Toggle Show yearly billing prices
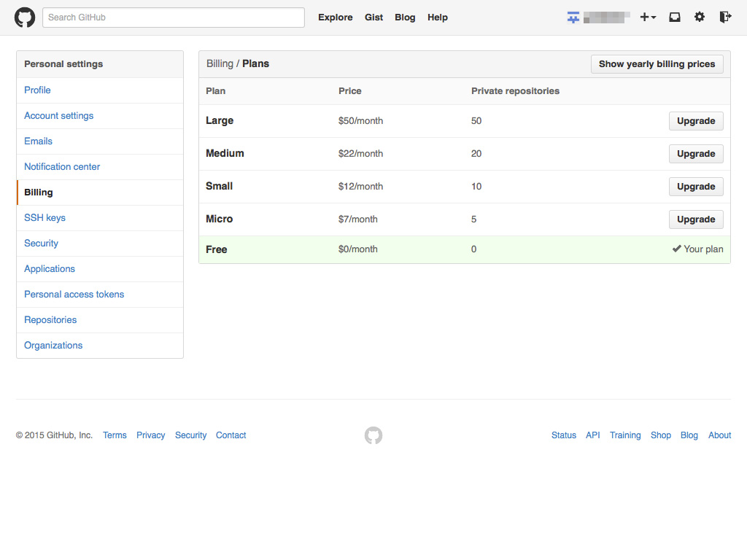 tap(657, 64)
